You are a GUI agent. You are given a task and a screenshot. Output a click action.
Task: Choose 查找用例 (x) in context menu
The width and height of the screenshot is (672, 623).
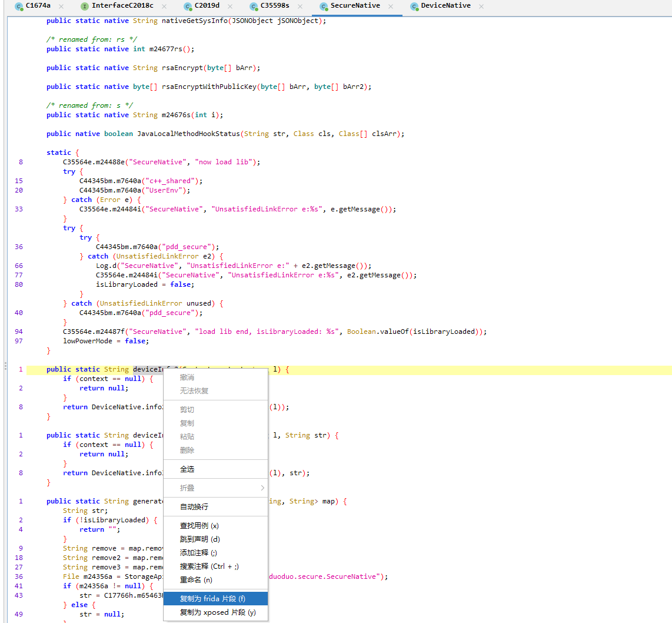[x=215, y=526]
